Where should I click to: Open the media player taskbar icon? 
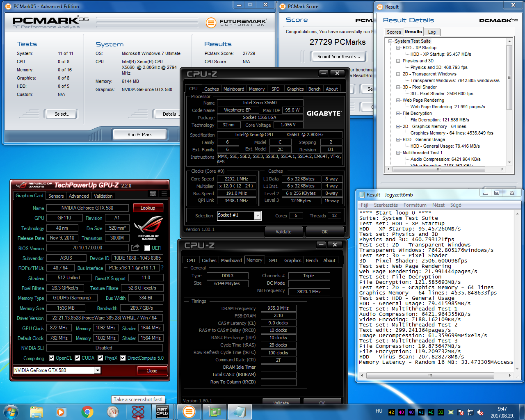pos(61,412)
